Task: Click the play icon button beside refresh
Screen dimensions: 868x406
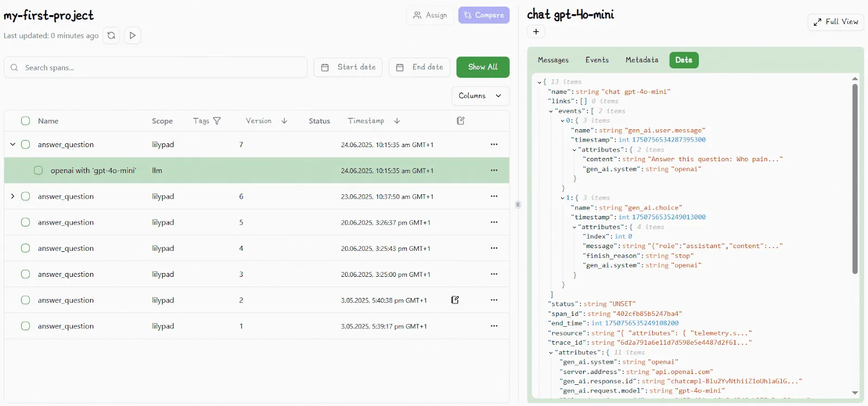Action: 132,35
